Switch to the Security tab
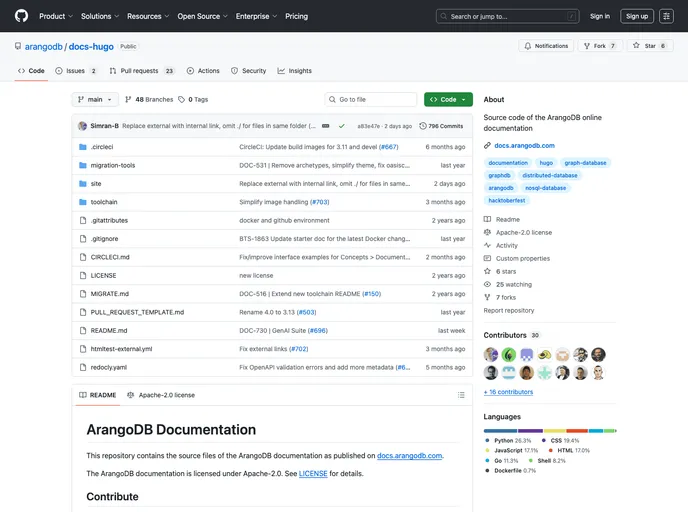Viewport: 688px width, 512px height. [249, 71]
